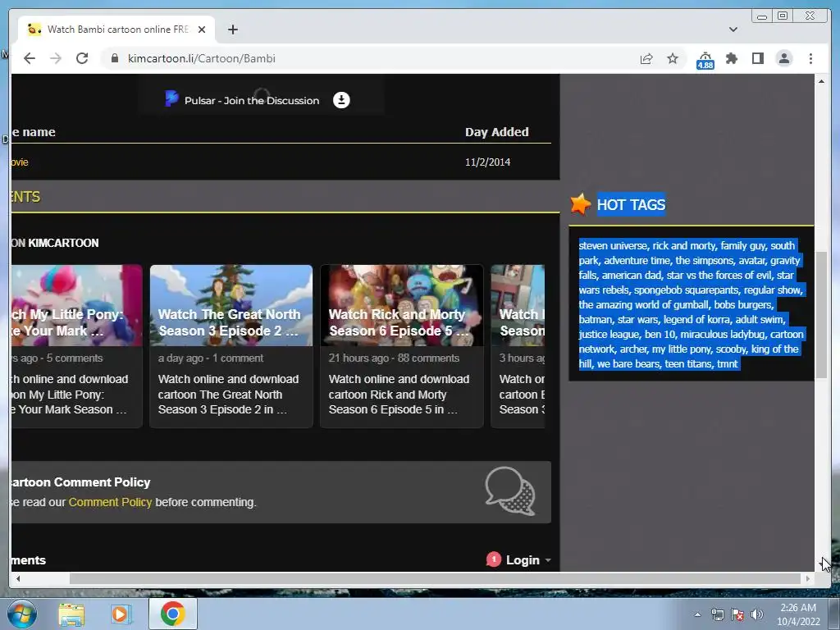Viewport: 840px width, 630px height.
Task: Open the Pulsar logo icon
Action: [x=171, y=98]
